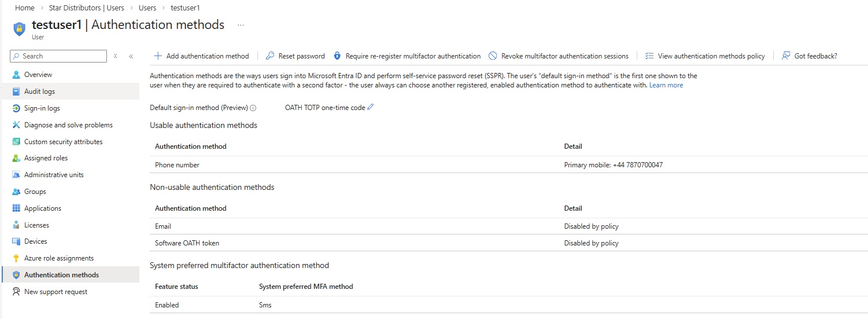Click the Diagnose and solve problems icon
This screenshot has height=319, width=868.
tap(16, 125)
